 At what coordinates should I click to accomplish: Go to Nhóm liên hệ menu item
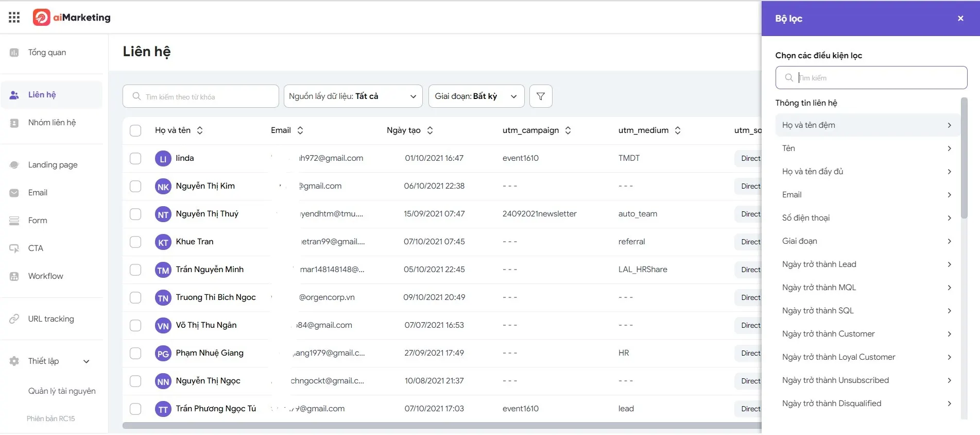point(51,123)
